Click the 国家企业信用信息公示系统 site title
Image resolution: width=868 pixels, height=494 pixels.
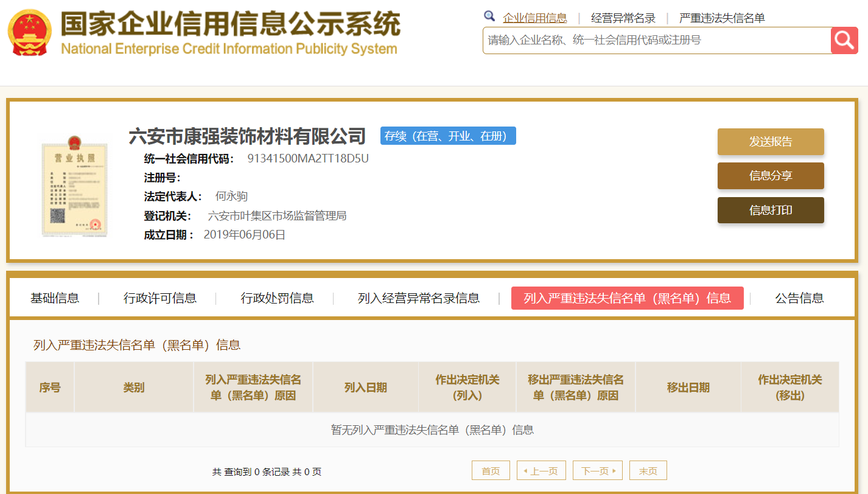click(230, 24)
